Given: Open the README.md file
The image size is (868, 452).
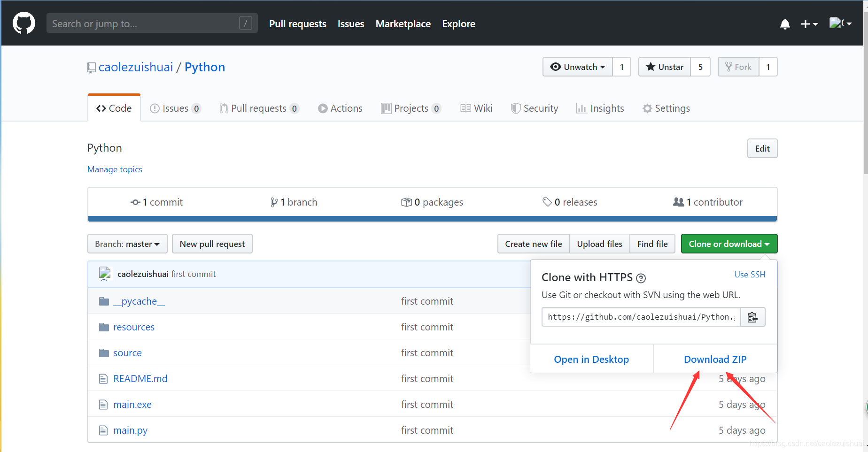Looking at the screenshot, I should point(140,379).
